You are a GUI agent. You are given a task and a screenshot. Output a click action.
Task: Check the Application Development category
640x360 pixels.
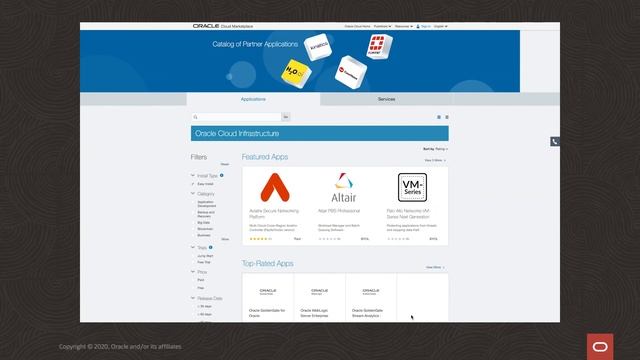(194, 202)
